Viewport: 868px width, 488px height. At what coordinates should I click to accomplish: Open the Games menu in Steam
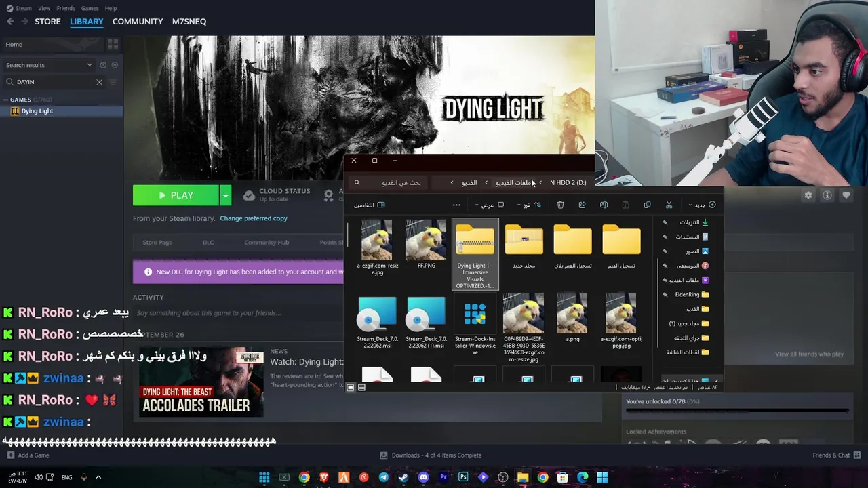coord(90,8)
